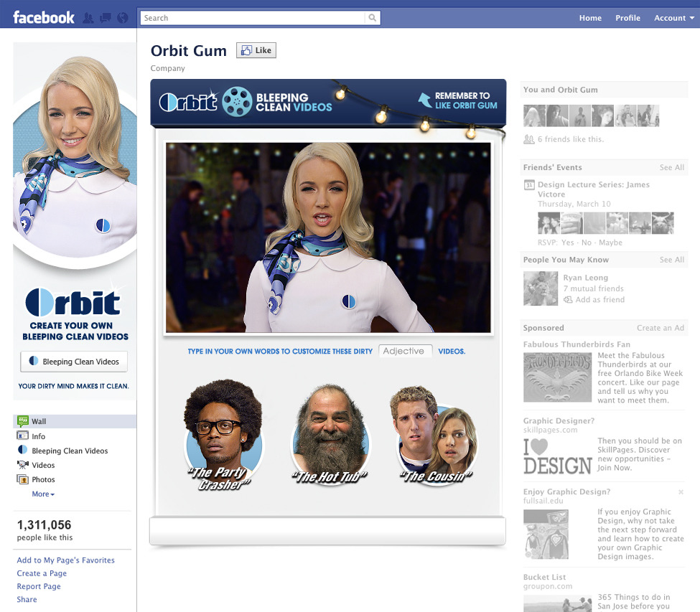Click the friends icon beside '6 friends like this'
Screen dimensions: 700x612
click(528, 139)
